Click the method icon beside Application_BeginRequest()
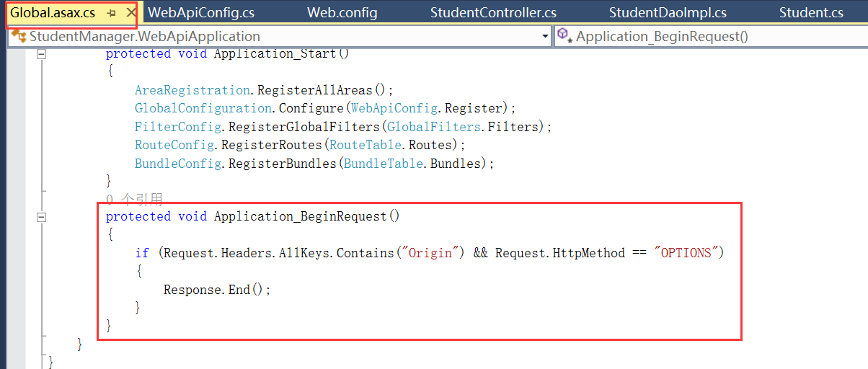Image resolution: width=868 pixels, height=369 pixels. click(564, 36)
